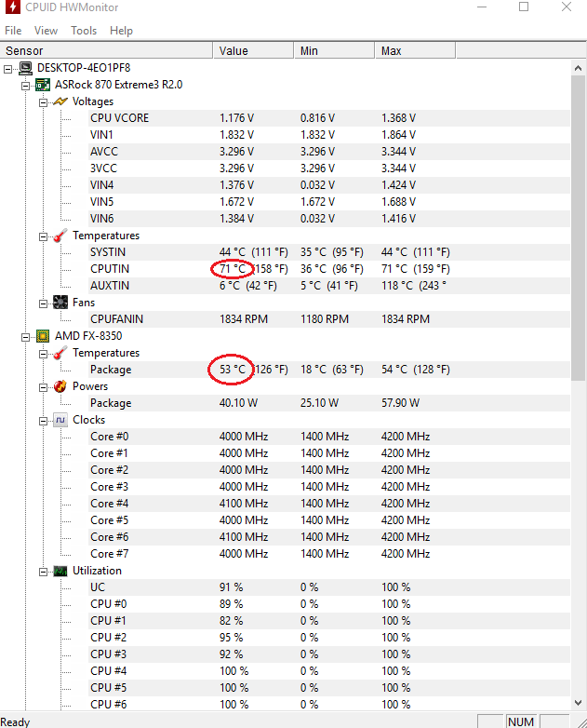Click the Max column header

[415, 50]
